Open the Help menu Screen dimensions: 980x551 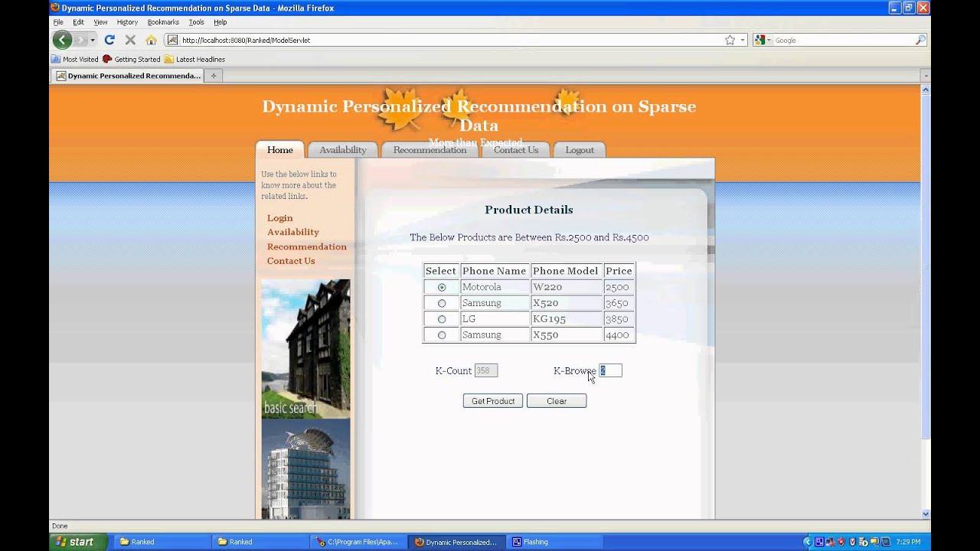coord(220,22)
